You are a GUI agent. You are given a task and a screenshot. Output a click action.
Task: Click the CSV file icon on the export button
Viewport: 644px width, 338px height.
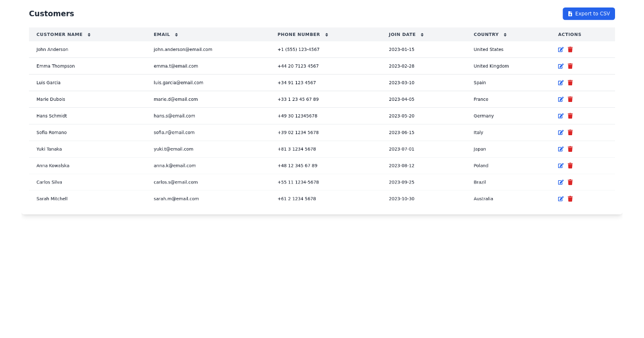click(x=571, y=13)
